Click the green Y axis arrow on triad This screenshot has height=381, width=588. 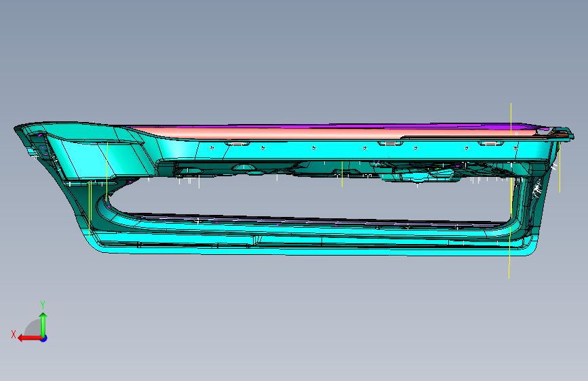pyautogui.click(x=43, y=324)
